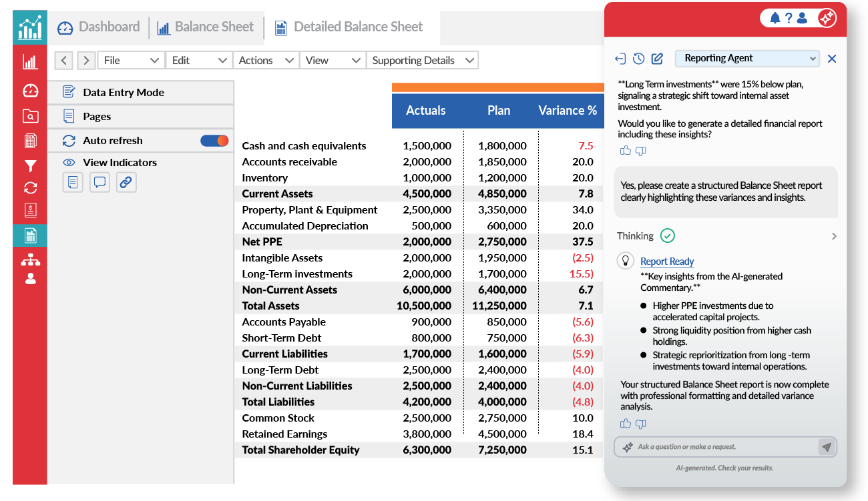The width and height of the screenshot is (868, 501).
Task: Open the Report Ready link
Action: point(667,262)
